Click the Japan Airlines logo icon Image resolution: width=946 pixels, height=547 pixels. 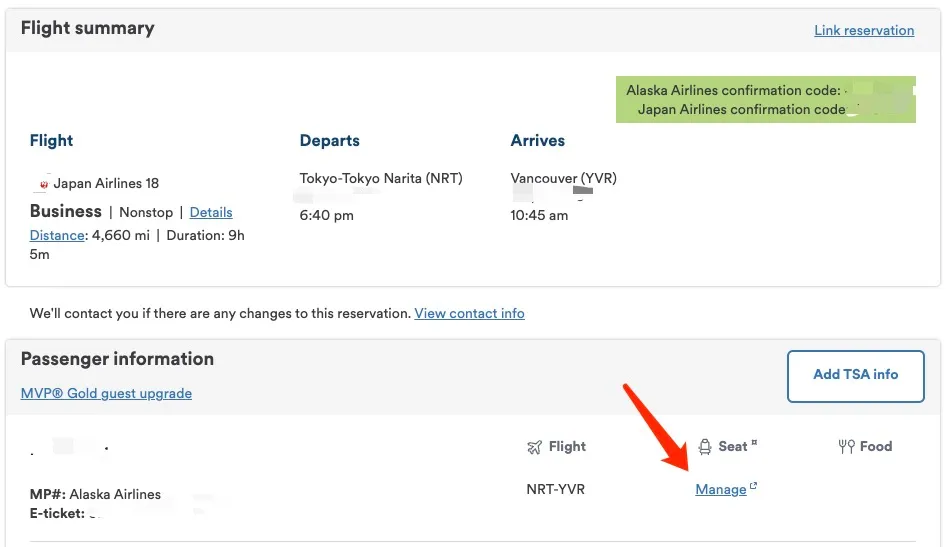pyautogui.click(x=43, y=184)
